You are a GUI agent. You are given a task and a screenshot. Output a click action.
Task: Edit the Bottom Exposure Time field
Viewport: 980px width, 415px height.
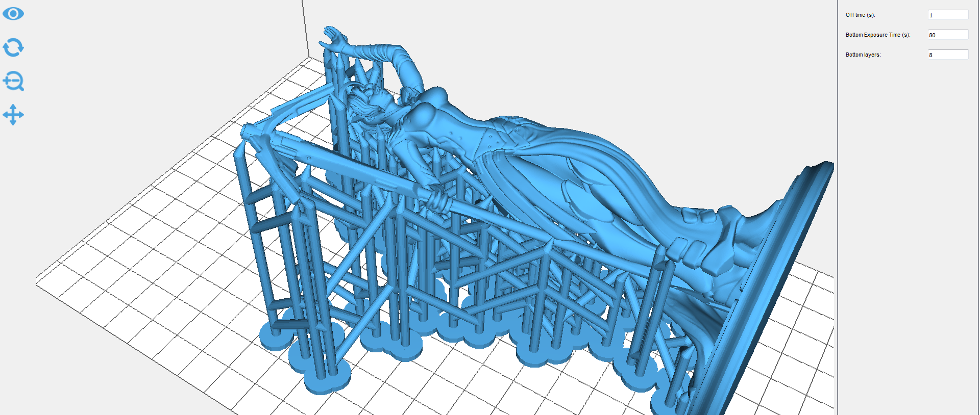coord(948,35)
